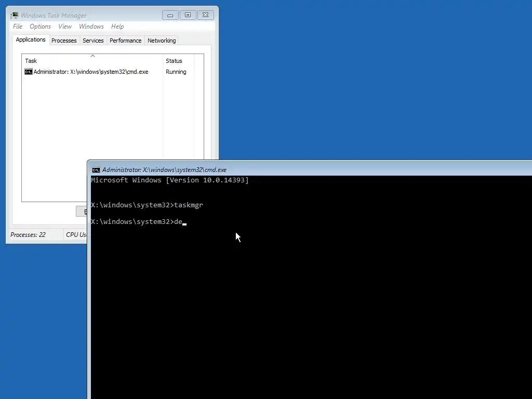Click the Processes: 22 status bar entry
The width and height of the screenshot is (532, 399).
[28, 235]
